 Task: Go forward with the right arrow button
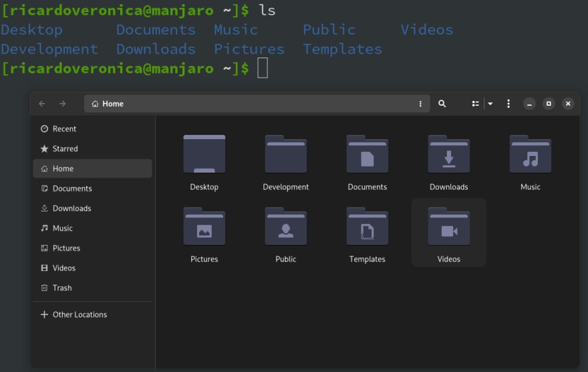63,104
